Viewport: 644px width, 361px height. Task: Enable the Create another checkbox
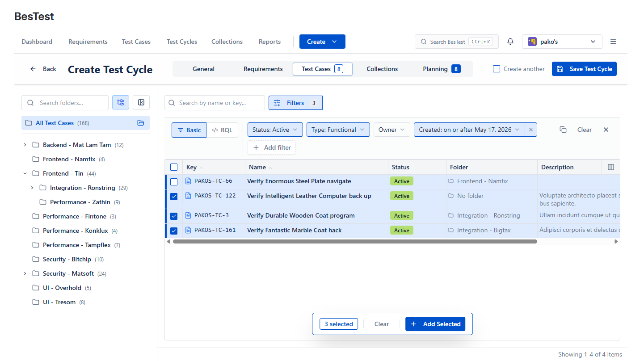click(x=497, y=69)
